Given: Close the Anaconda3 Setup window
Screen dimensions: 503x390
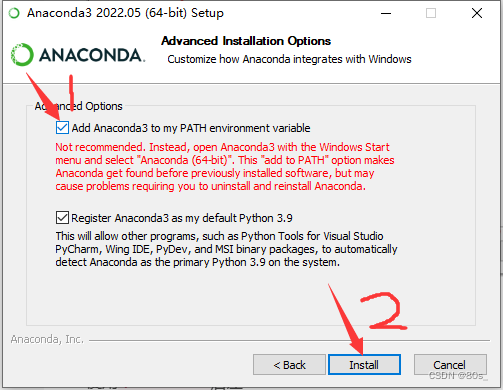Looking at the screenshot, I should tap(477, 13).
